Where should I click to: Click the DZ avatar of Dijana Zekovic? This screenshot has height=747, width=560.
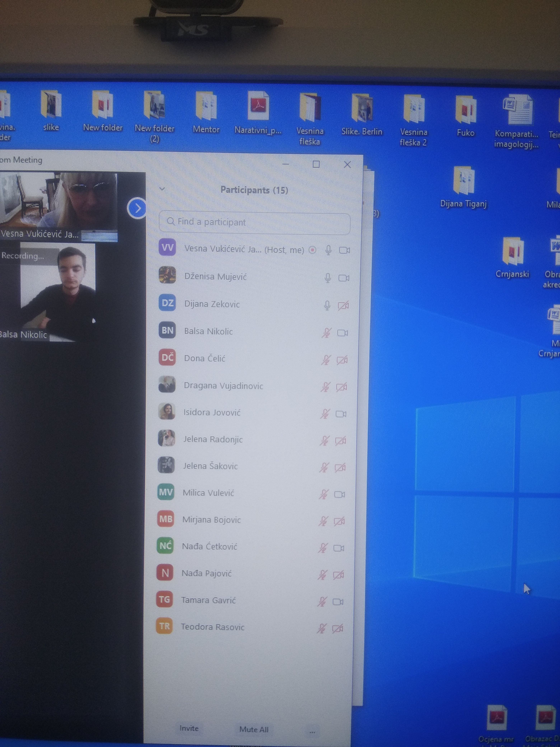(x=167, y=303)
